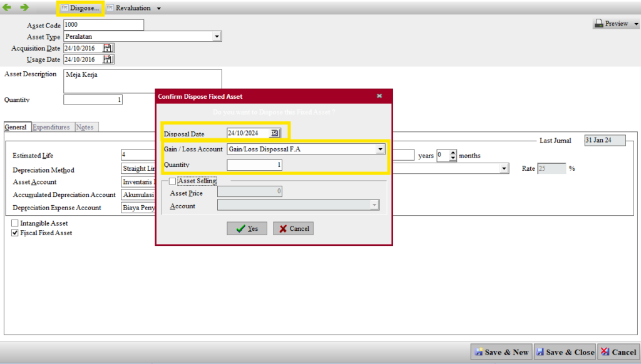
Task: Enable the Asset Selling checkbox
Action: [173, 181]
